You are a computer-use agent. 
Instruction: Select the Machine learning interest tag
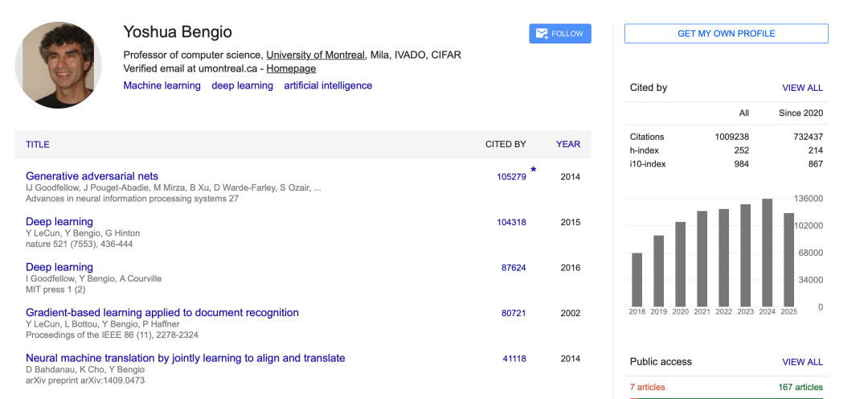(162, 85)
